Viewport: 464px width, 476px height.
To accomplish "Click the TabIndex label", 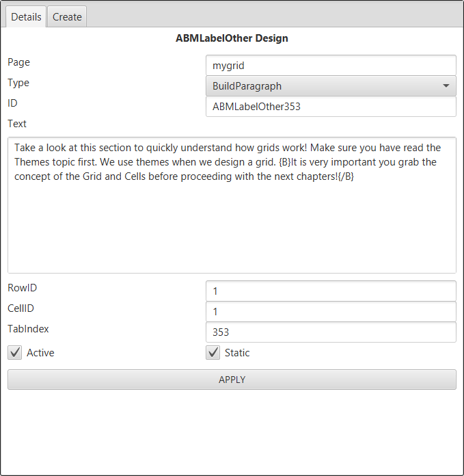I will [x=28, y=329].
